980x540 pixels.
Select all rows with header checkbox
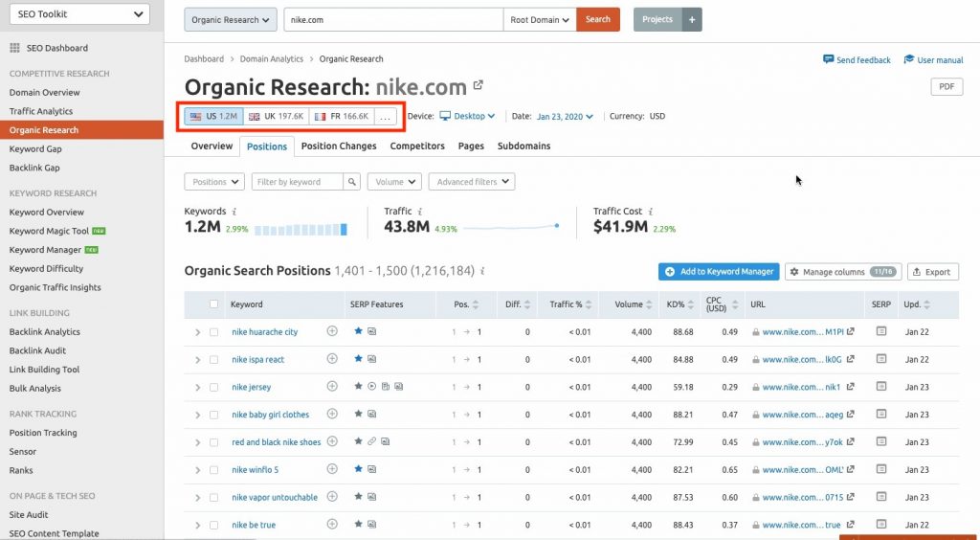click(x=213, y=304)
